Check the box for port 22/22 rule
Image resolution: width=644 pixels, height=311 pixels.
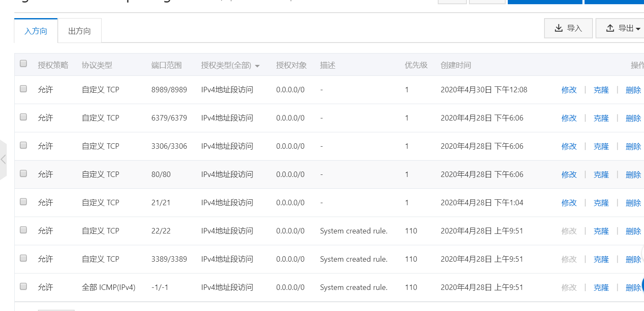coord(24,230)
